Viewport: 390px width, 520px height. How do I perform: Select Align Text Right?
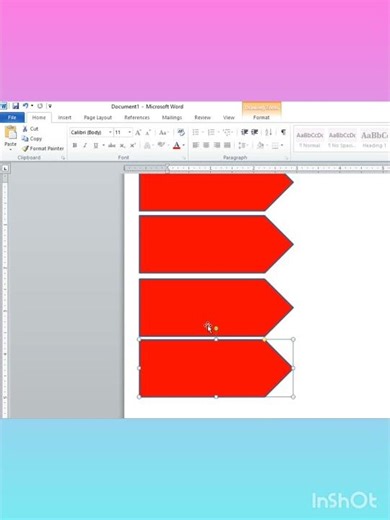pos(217,145)
